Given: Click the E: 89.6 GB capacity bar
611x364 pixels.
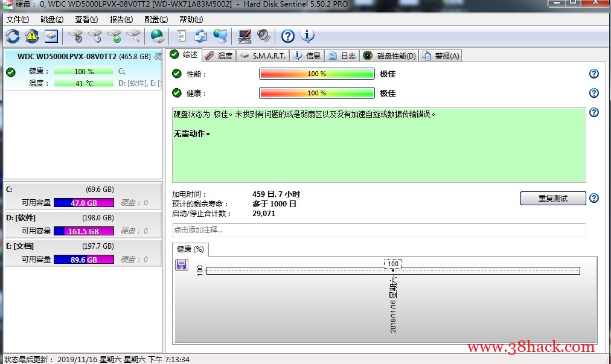Looking at the screenshot, I should pos(84,260).
